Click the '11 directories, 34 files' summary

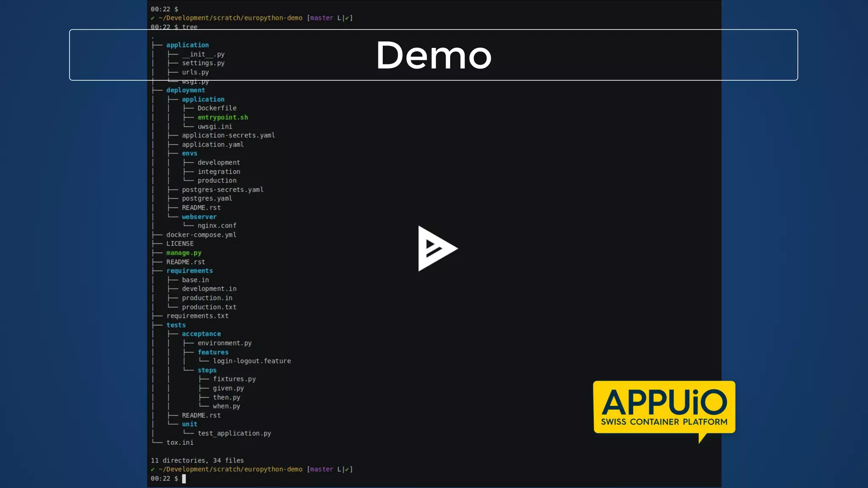click(x=198, y=460)
